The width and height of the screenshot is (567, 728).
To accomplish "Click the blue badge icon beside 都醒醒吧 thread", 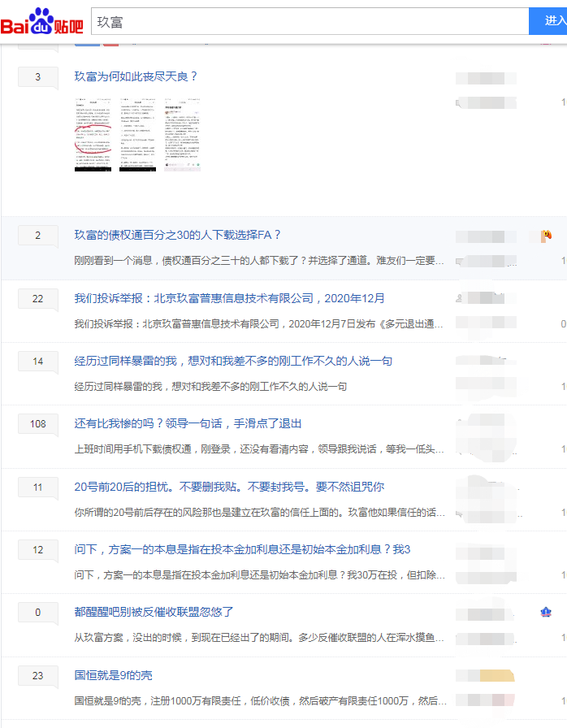I will [x=546, y=613].
